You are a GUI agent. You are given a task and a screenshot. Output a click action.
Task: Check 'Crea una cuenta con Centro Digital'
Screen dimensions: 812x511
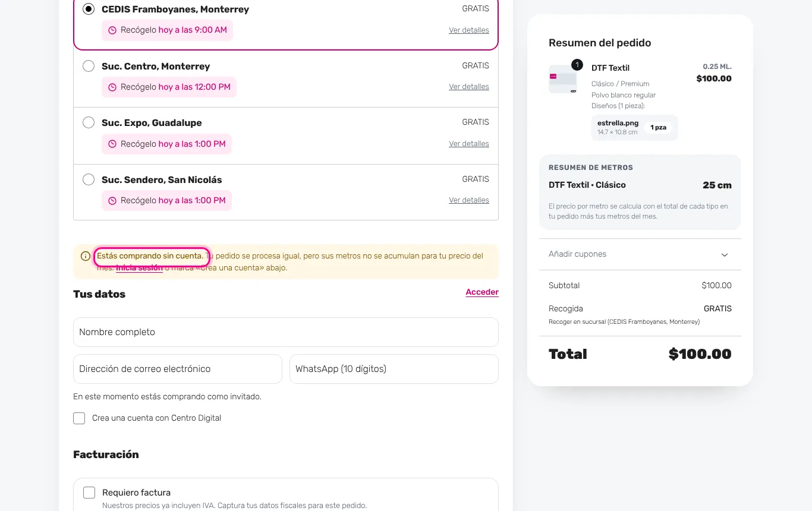point(79,418)
